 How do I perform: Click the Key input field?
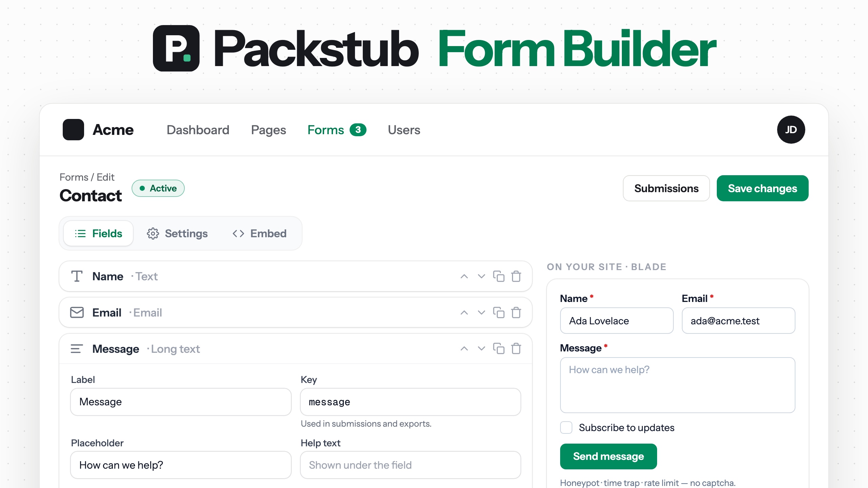pyautogui.click(x=411, y=402)
